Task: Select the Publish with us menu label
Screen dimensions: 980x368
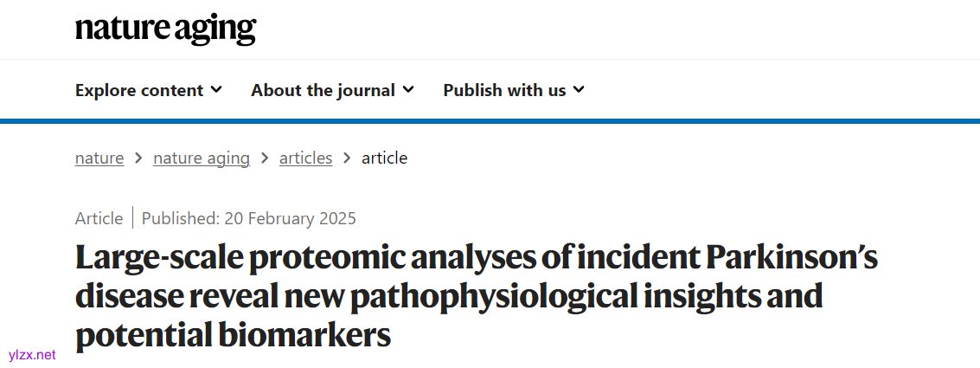Action: 504,90
